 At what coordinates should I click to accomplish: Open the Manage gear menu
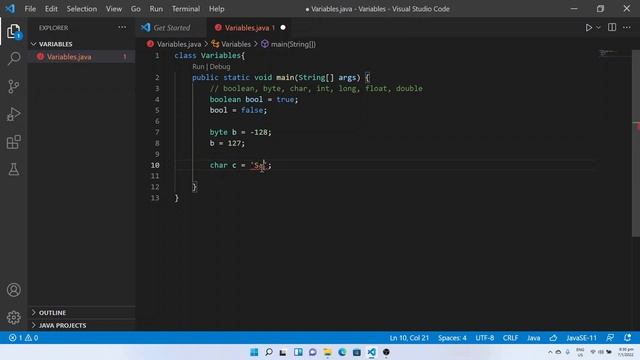pyautogui.click(x=13, y=317)
